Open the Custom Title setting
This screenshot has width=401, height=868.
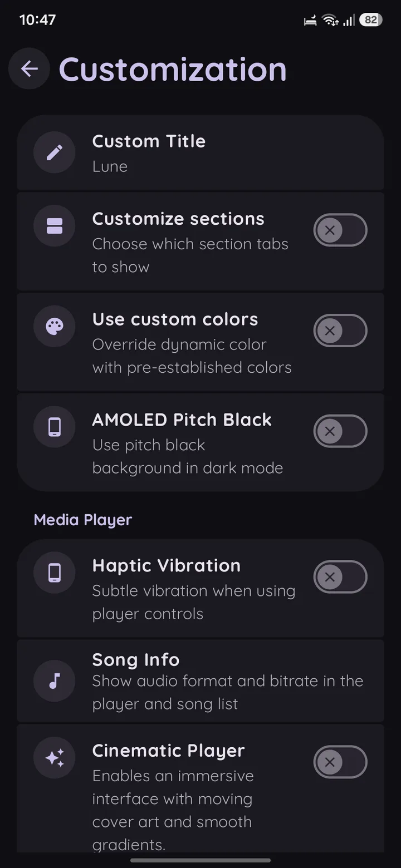pos(200,153)
